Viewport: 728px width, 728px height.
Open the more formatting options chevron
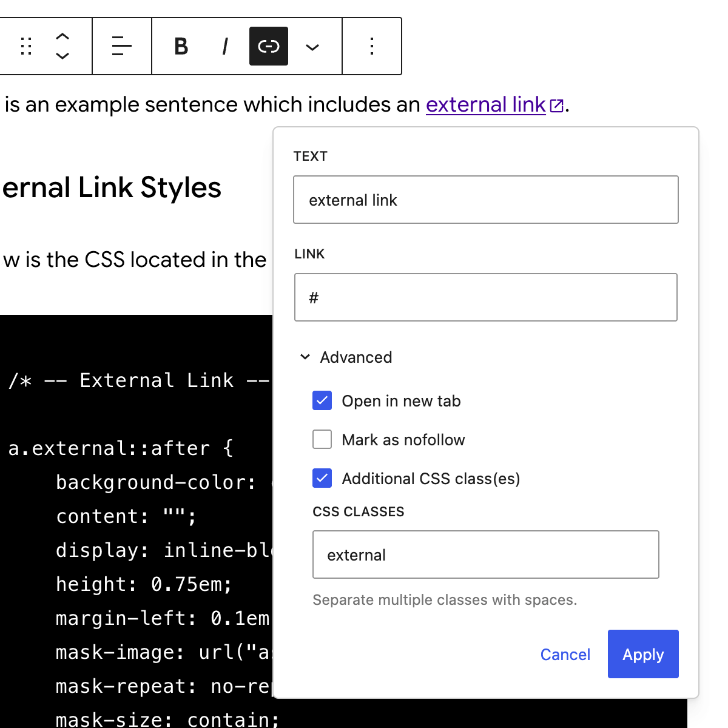point(312,46)
